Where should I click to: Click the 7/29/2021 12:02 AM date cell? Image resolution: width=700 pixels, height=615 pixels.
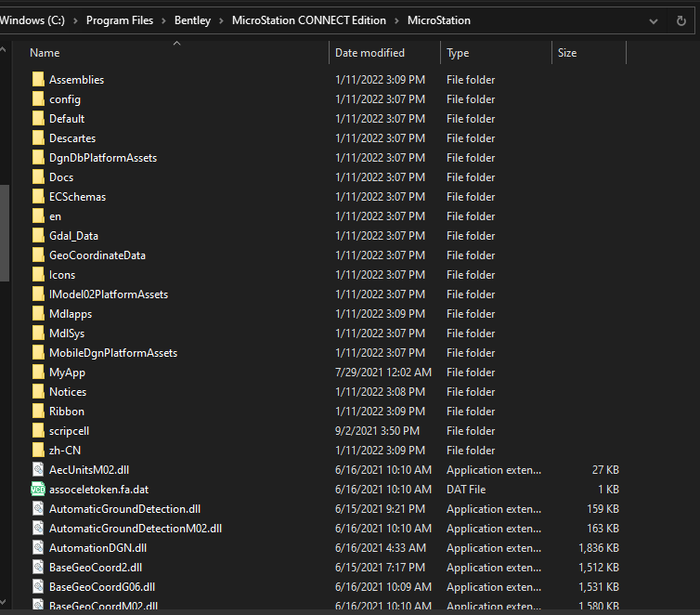pyautogui.click(x=383, y=372)
